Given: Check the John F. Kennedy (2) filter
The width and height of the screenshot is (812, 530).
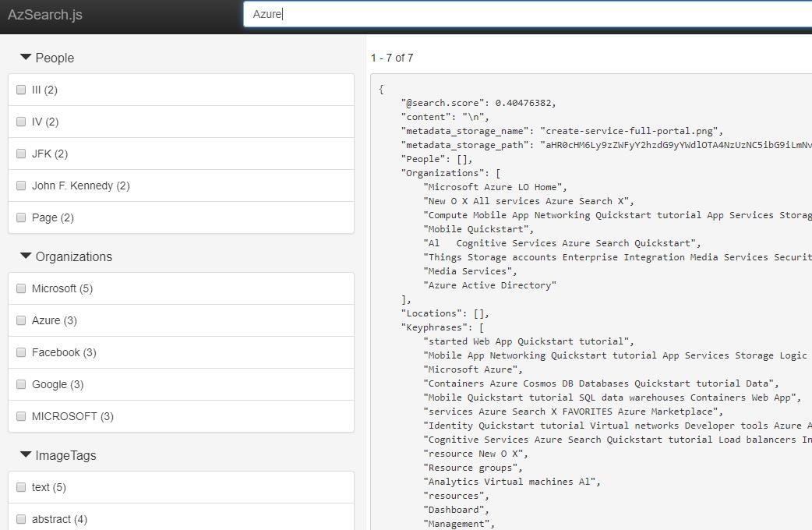Looking at the screenshot, I should tap(21, 185).
